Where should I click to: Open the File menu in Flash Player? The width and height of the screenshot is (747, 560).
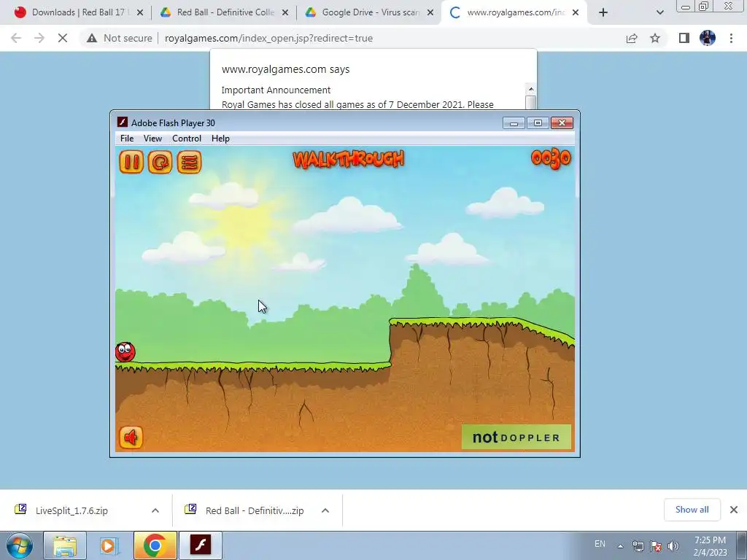coord(127,139)
